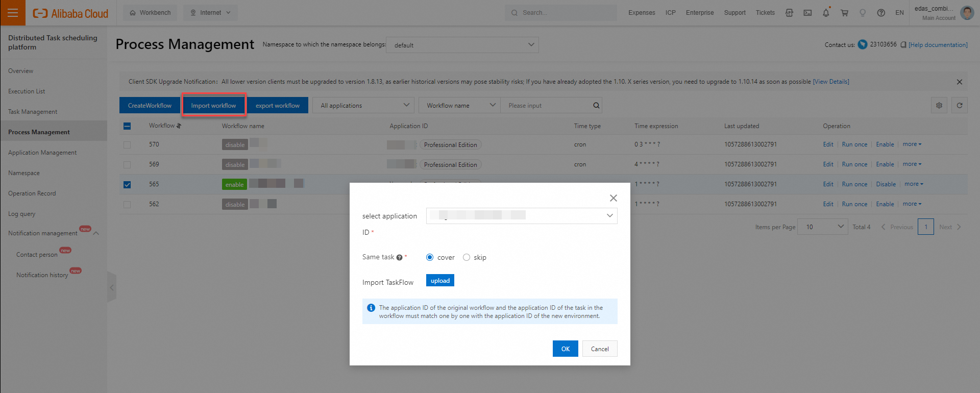The image size is (980, 393).
Task: Open the View Details link in notification
Action: tap(831, 82)
